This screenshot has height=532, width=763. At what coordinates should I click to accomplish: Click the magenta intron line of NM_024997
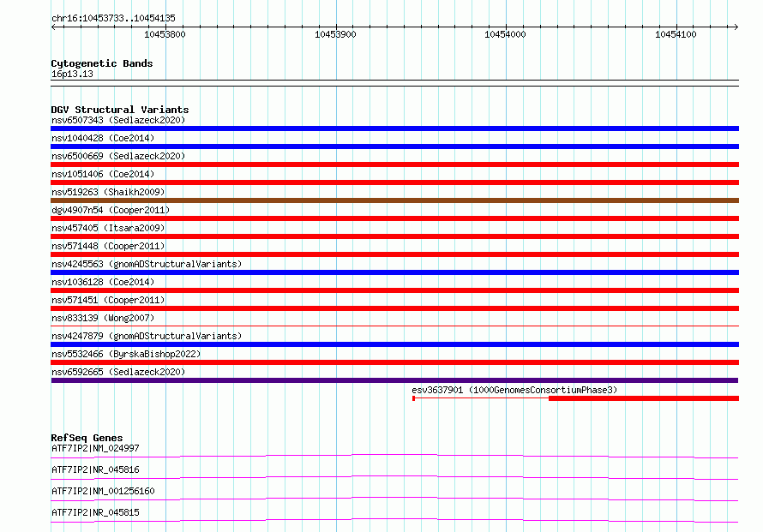(394, 455)
